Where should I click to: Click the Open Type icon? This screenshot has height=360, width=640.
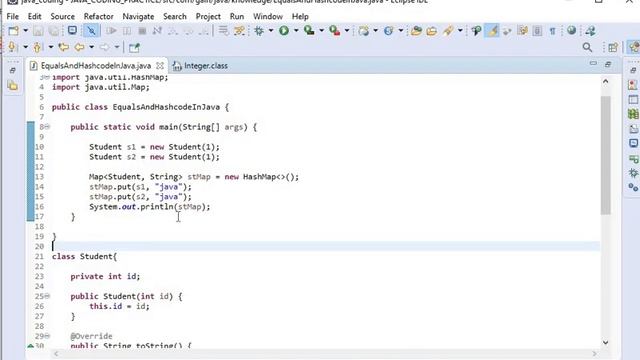pyautogui.click(x=416, y=31)
